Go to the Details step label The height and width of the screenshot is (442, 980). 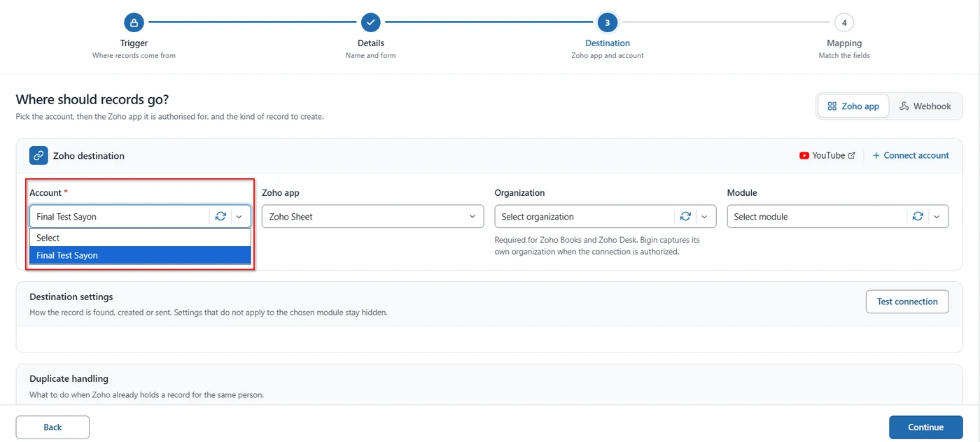[x=370, y=43]
